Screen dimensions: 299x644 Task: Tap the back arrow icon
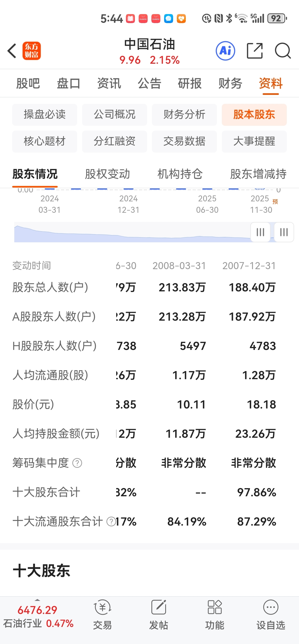12,51
